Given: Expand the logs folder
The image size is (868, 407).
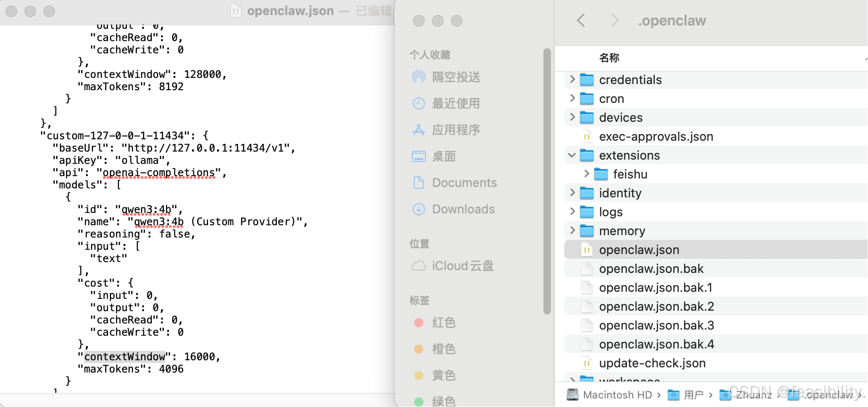Looking at the screenshot, I should pos(572,212).
